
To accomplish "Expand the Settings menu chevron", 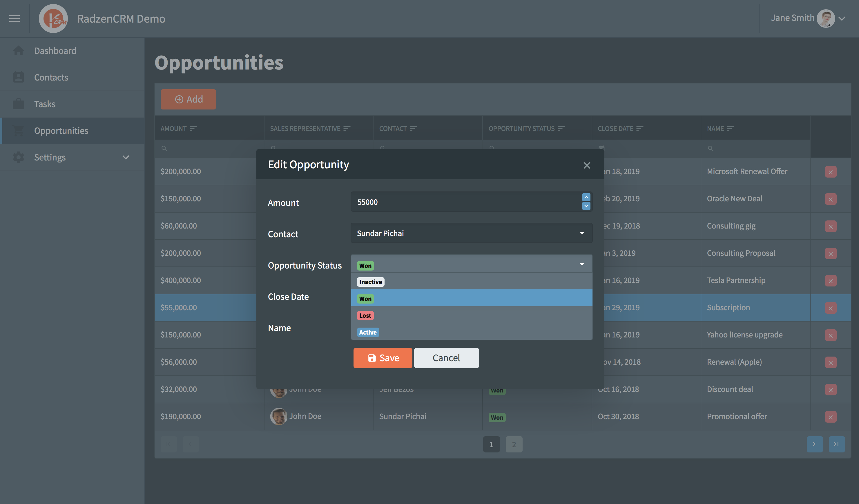I will click(x=126, y=157).
